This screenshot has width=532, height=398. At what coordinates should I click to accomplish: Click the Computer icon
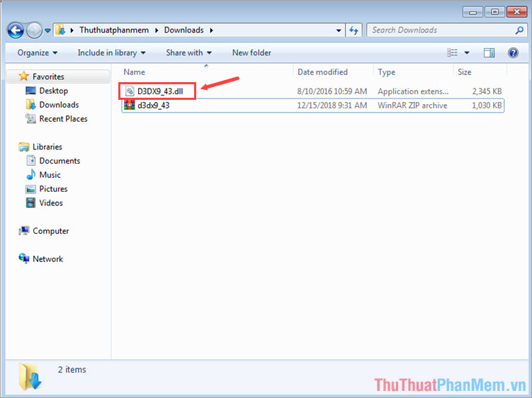pos(24,231)
